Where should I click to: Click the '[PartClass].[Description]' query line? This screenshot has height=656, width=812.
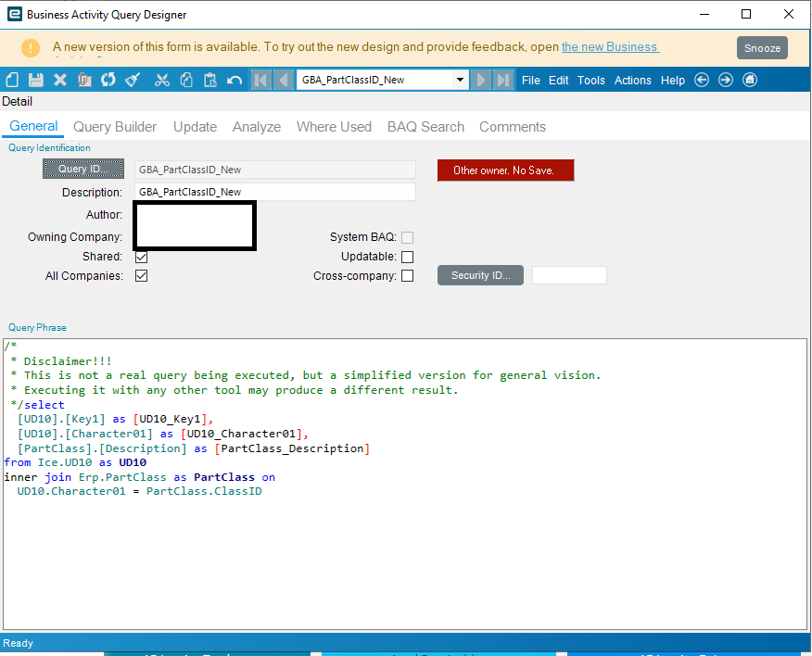coord(195,448)
